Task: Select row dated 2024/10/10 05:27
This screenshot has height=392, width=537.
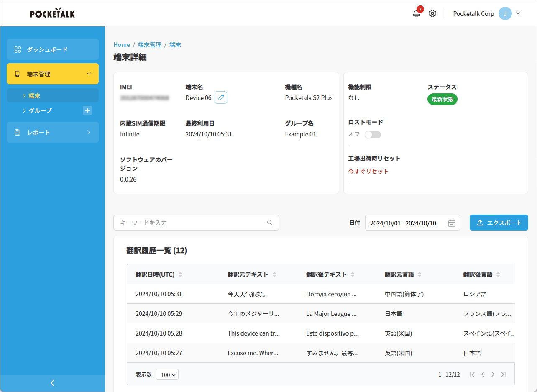Action: (321, 353)
